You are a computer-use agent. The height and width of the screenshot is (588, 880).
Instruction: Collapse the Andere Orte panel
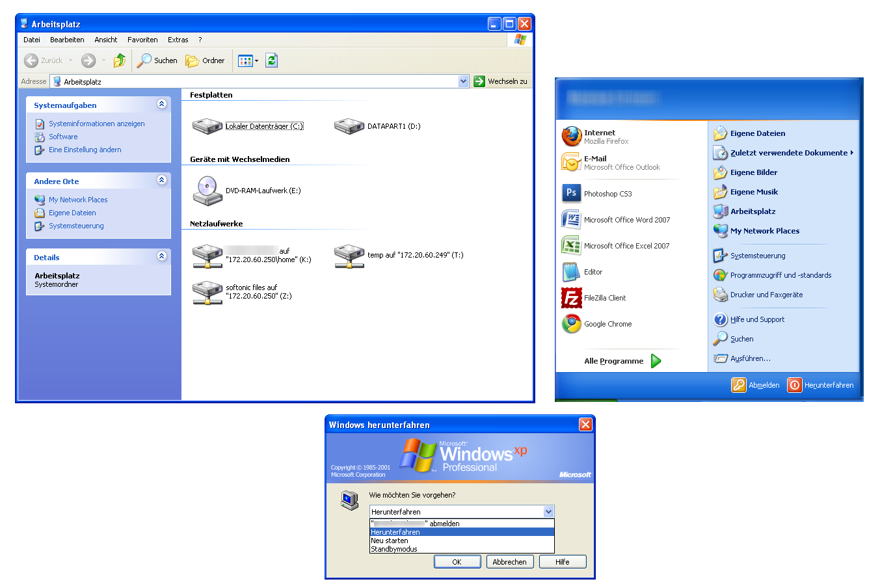pos(162,180)
